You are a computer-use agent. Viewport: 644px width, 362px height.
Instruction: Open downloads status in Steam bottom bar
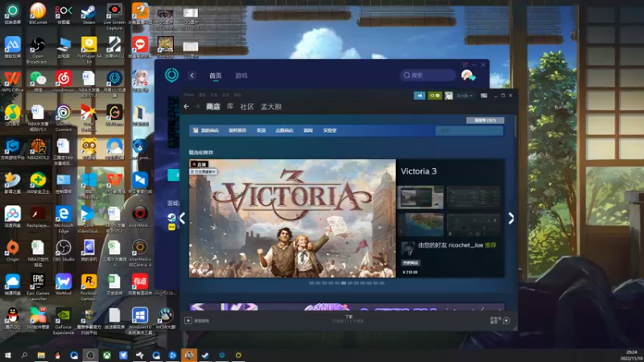(349, 319)
